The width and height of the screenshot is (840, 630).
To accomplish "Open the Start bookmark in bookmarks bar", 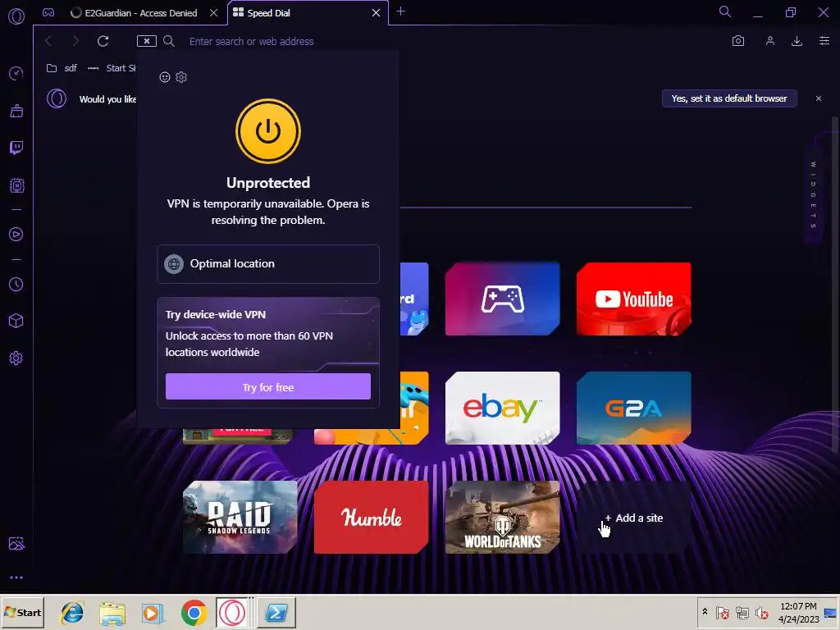I will click(112, 68).
